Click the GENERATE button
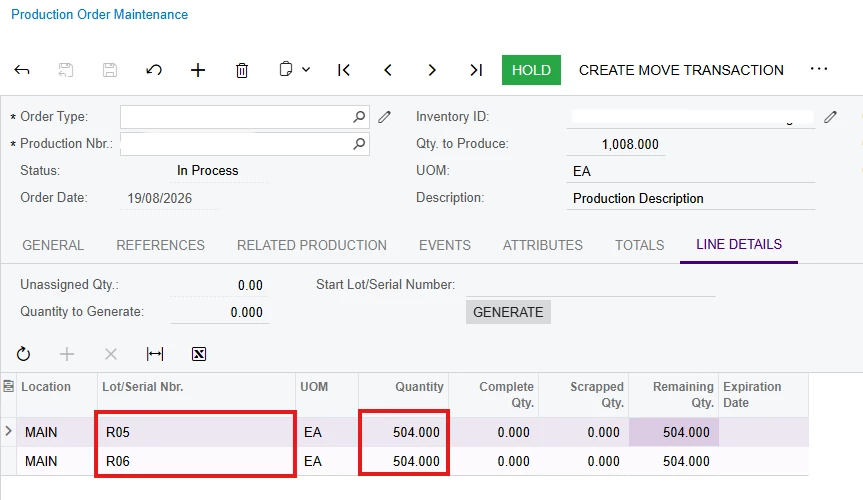The height and width of the screenshot is (500, 863). click(508, 312)
